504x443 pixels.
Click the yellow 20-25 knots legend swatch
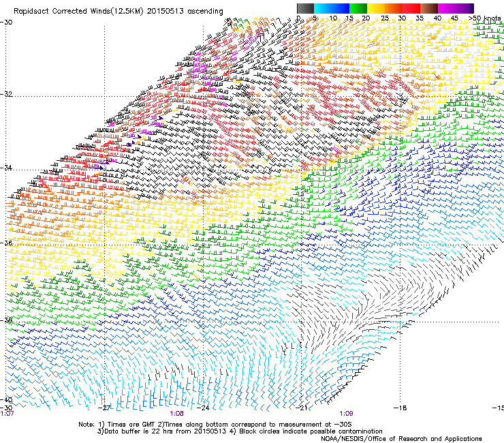(376, 8)
